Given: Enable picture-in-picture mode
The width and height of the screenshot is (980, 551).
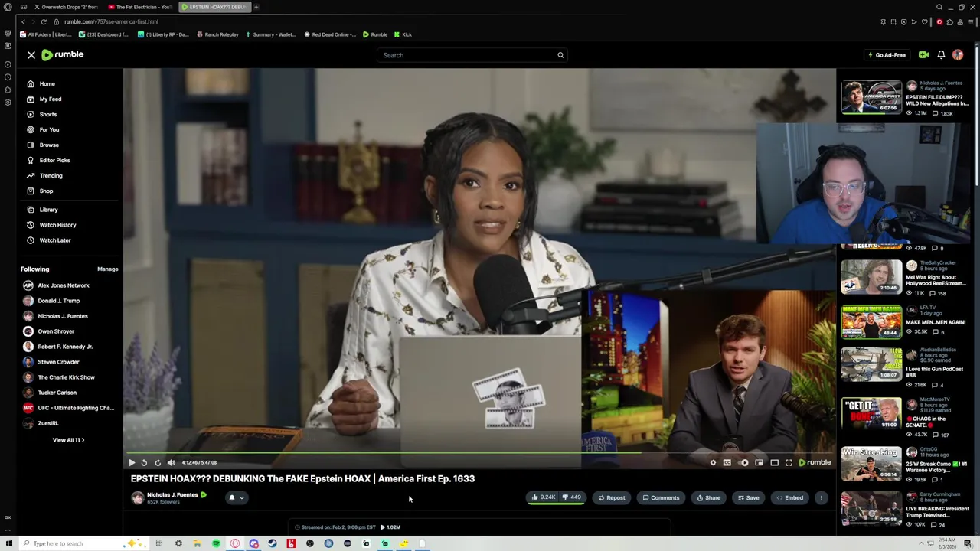Looking at the screenshot, I should click(x=759, y=462).
